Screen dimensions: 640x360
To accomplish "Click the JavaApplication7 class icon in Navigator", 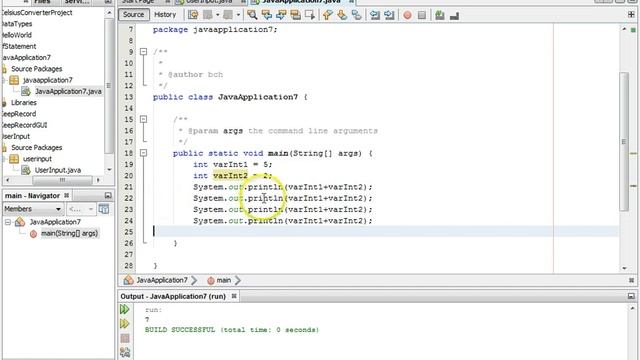I will coord(20,222).
